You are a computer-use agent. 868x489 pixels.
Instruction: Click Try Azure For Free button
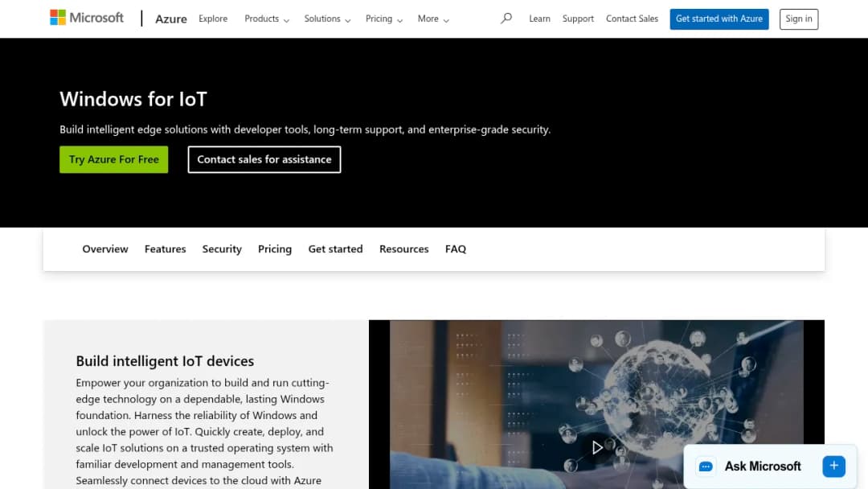pos(114,159)
